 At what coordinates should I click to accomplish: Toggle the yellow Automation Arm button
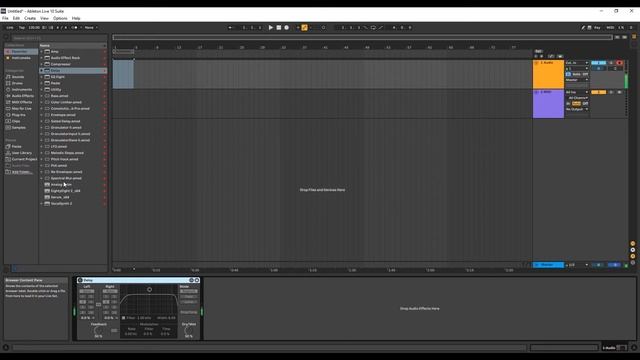(x=304, y=27)
